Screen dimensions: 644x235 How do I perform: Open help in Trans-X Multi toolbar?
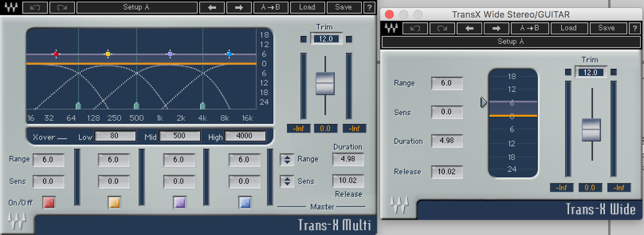pyautogui.click(x=369, y=8)
